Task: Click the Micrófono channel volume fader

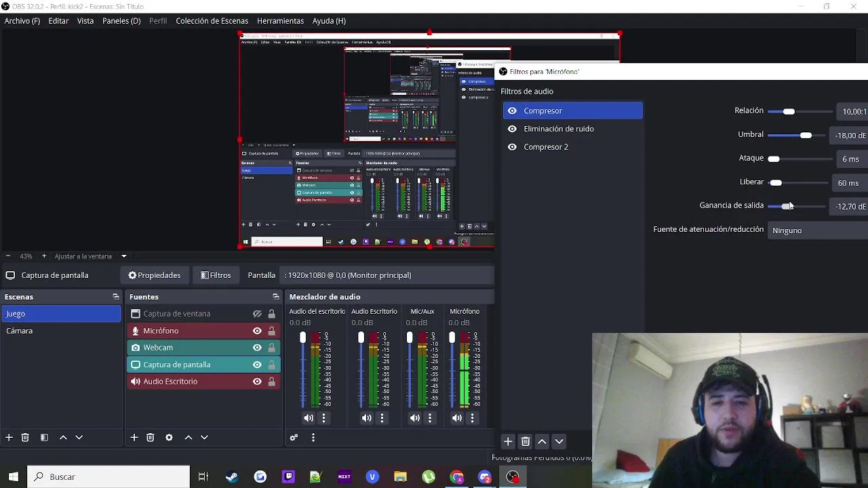Action: pos(452,338)
